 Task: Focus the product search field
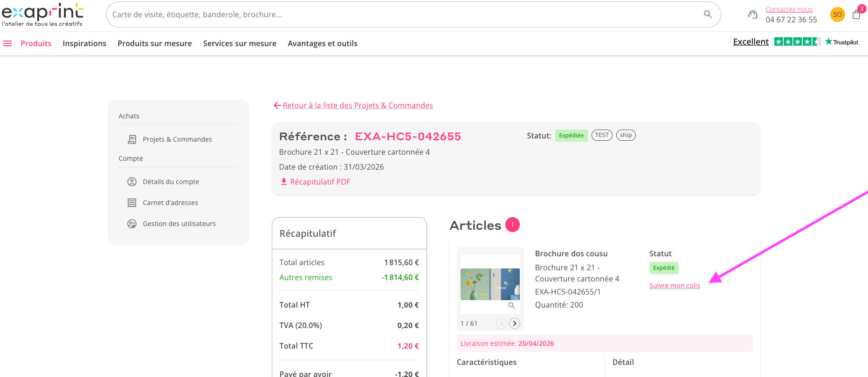pos(406,14)
